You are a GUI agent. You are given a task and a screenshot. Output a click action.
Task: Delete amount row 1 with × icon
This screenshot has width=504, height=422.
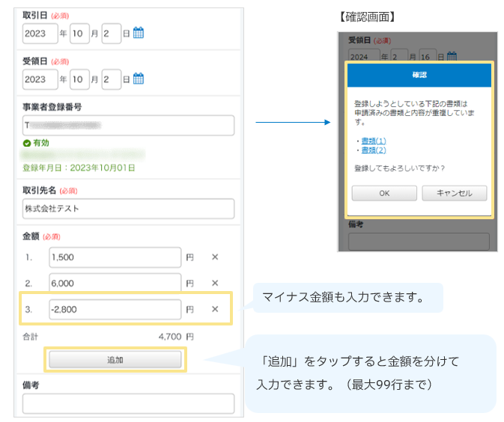[215, 257]
